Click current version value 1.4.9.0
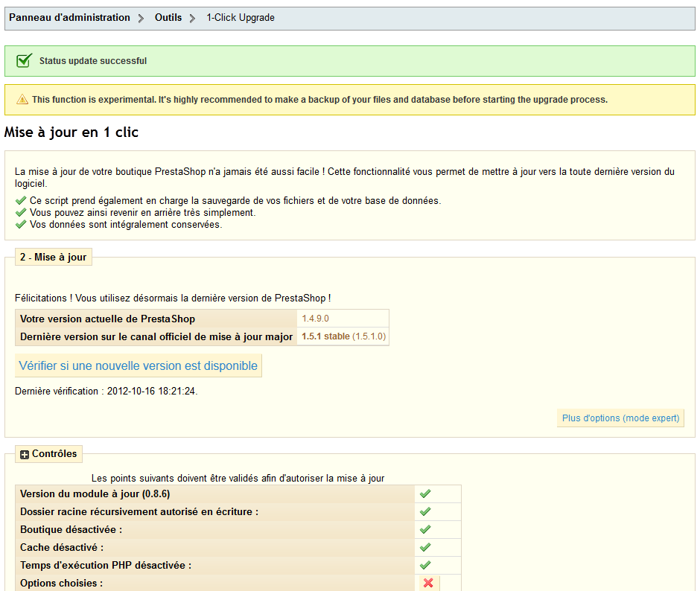Image resolution: width=700 pixels, height=591 pixels. [315, 319]
